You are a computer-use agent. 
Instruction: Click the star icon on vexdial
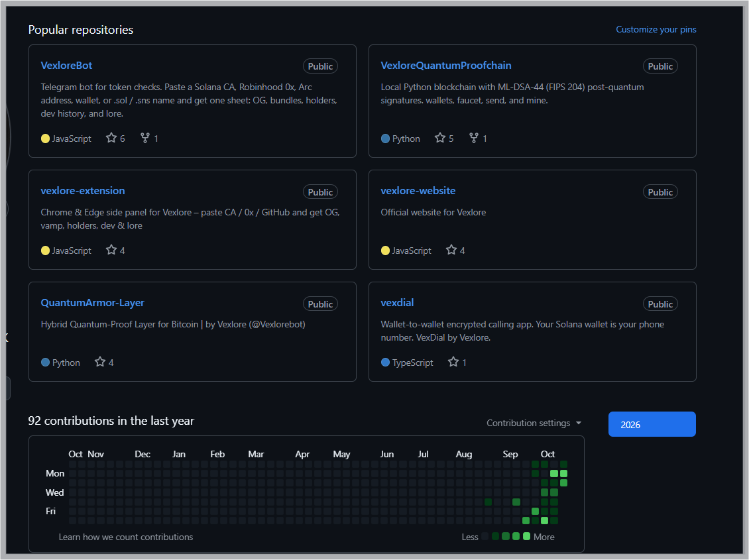[x=453, y=362]
